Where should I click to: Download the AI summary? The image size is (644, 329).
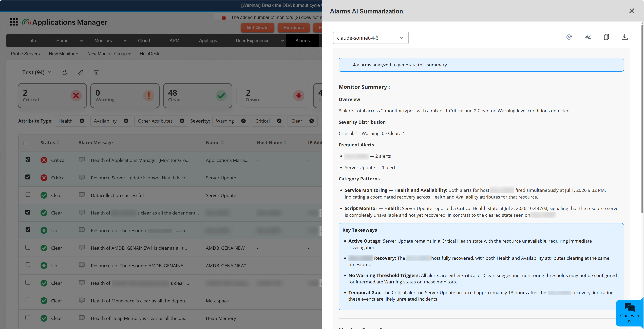point(624,37)
